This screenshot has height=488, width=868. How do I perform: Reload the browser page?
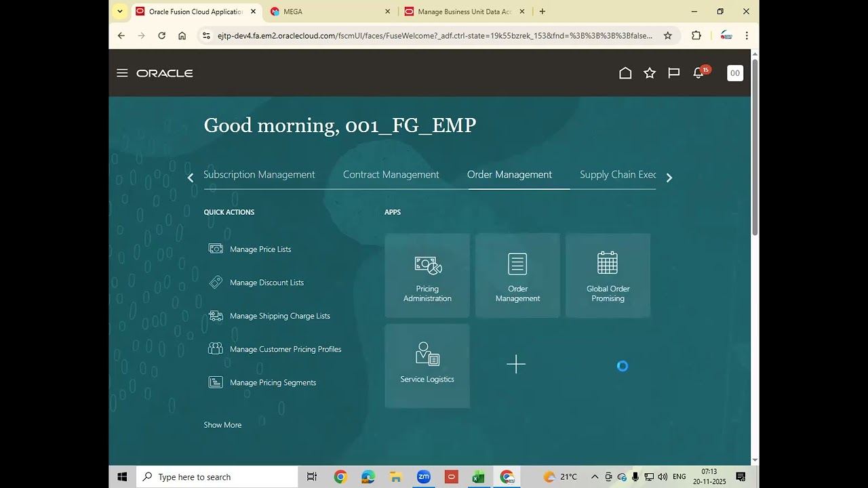click(161, 36)
